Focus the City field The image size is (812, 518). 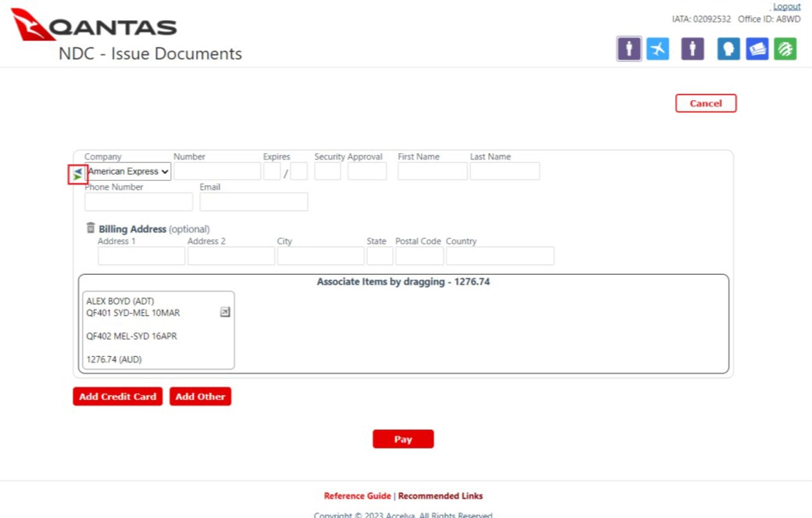click(321, 256)
